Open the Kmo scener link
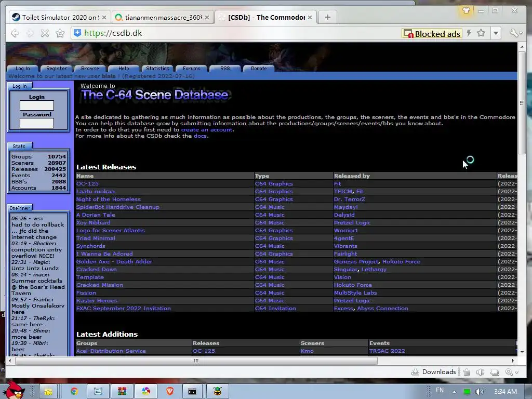Image resolution: width=532 pixels, height=399 pixels. point(307,351)
